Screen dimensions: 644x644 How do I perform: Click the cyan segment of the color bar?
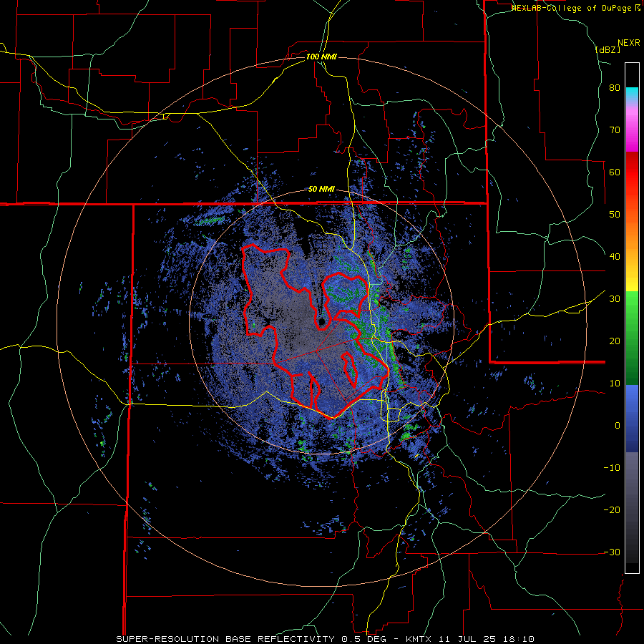pos(632,94)
